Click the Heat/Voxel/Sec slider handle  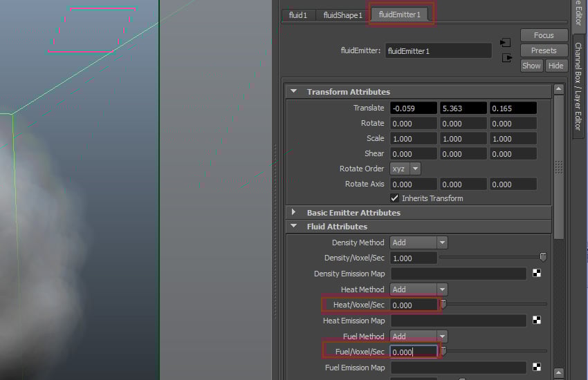click(443, 303)
